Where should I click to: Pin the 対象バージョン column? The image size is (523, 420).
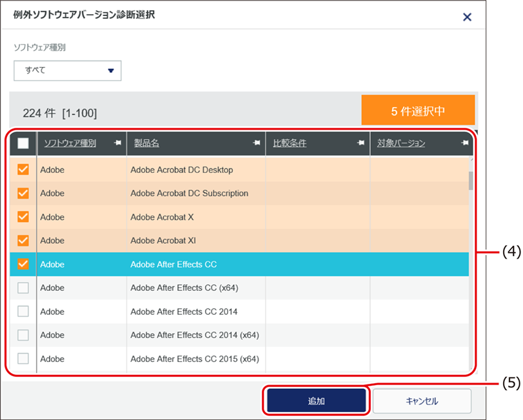[x=464, y=143]
